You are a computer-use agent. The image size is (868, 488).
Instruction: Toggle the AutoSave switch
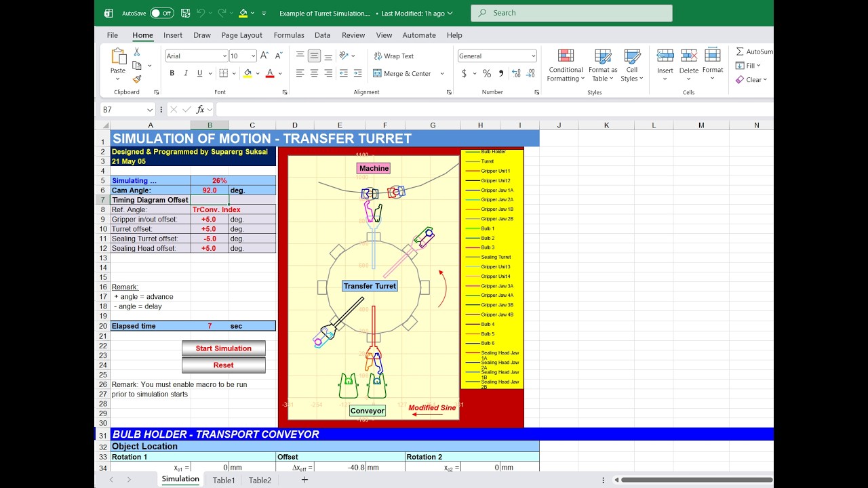pyautogui.click(x=161, y=13)
